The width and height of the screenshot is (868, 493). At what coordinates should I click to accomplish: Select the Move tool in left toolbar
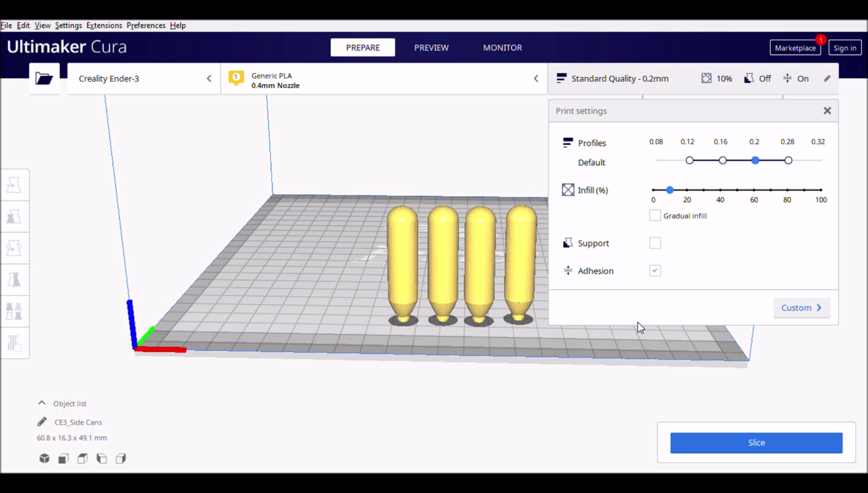(x=14, y=185)
